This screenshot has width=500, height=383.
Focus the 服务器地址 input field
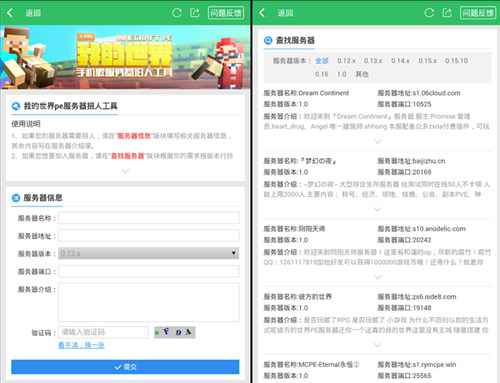[149, 236]
